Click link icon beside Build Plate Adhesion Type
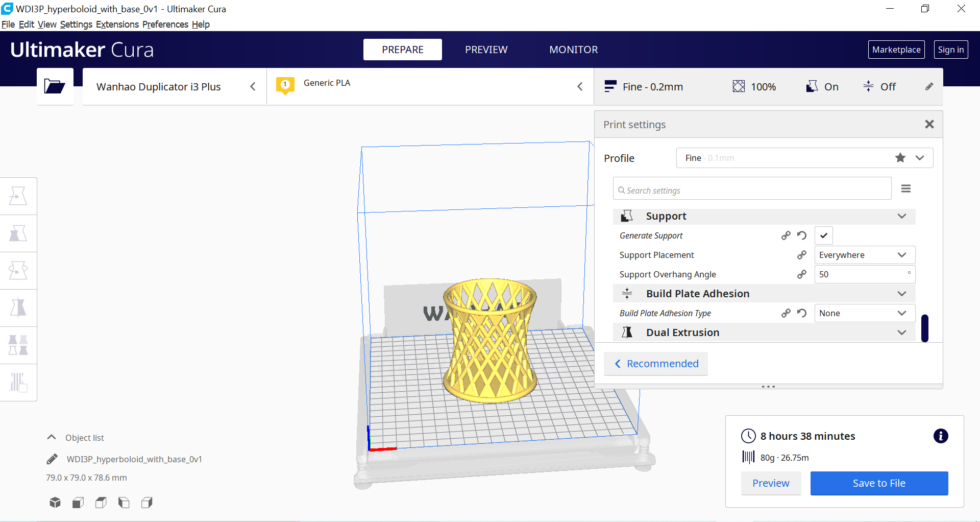 pos(786,313)
